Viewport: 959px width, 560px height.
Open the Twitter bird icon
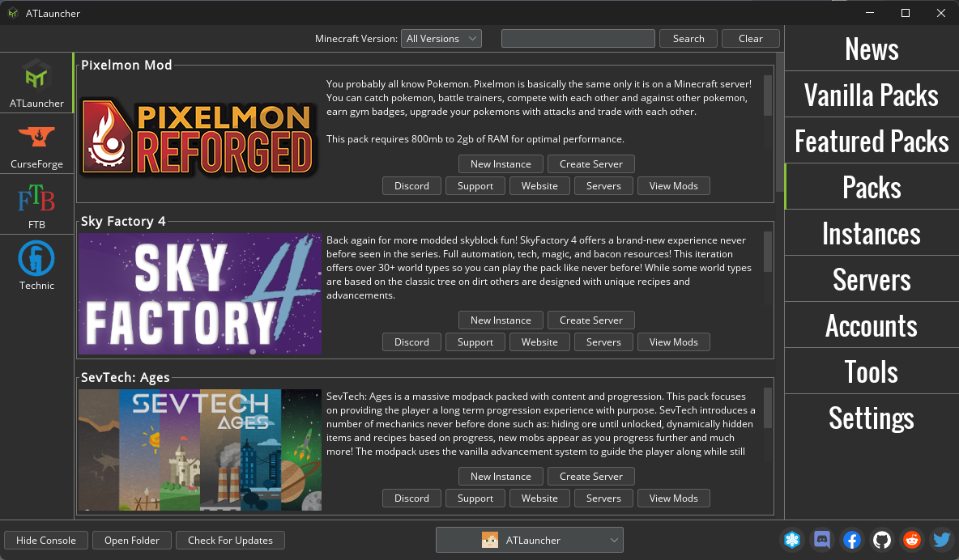click(942, 540)
